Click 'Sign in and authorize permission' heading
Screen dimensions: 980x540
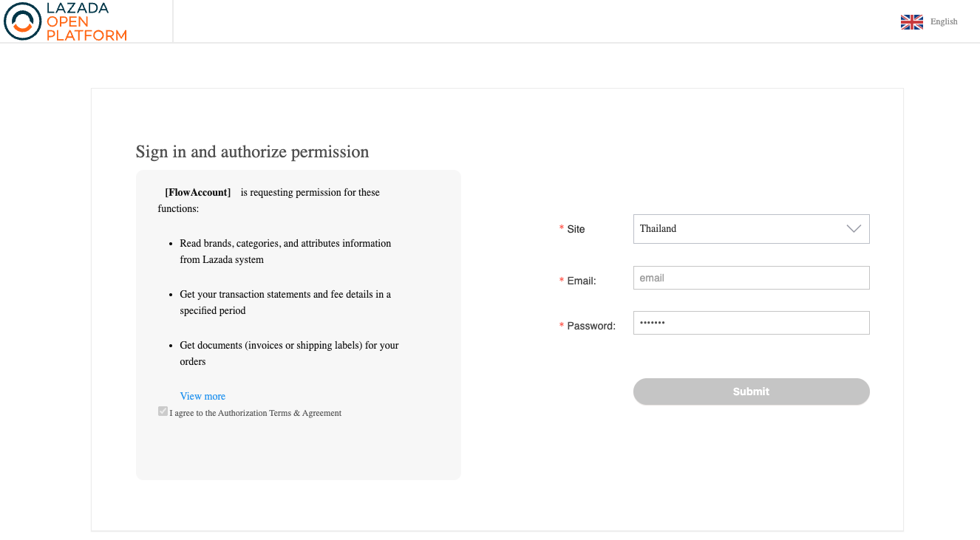[x=252, y=151]
